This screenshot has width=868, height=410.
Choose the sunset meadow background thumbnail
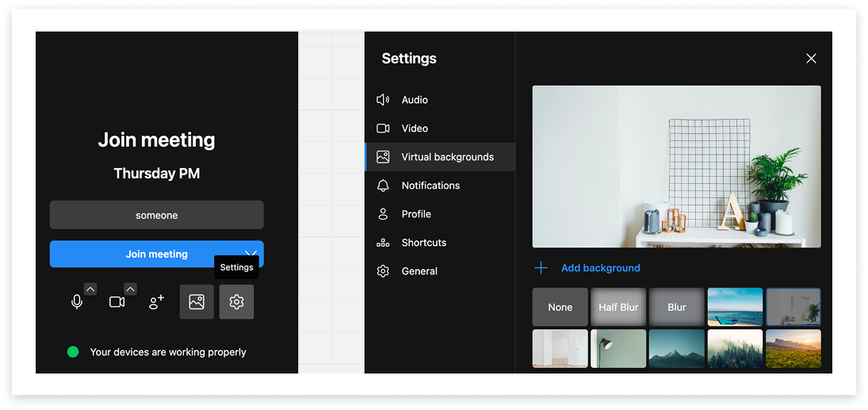[x=793, y=348]
